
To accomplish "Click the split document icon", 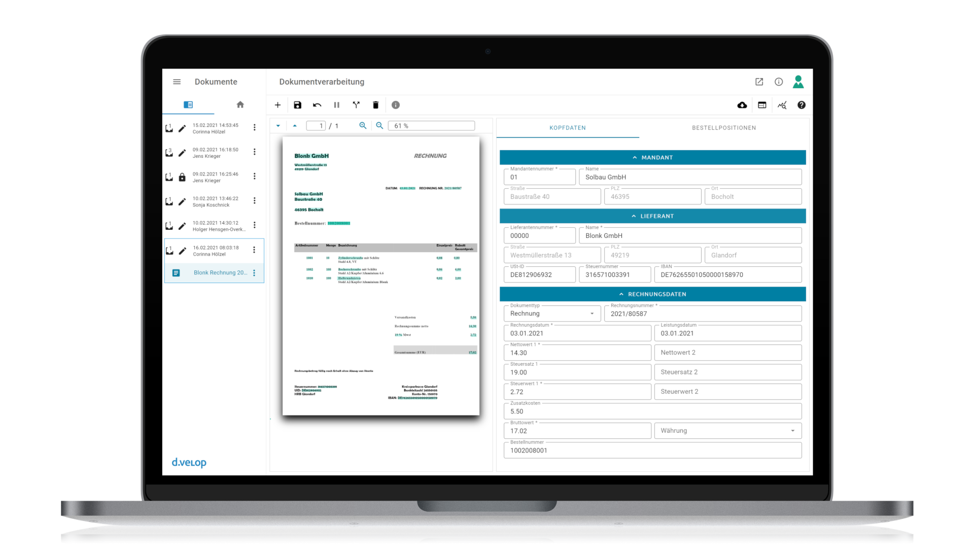I will (356, 105).
